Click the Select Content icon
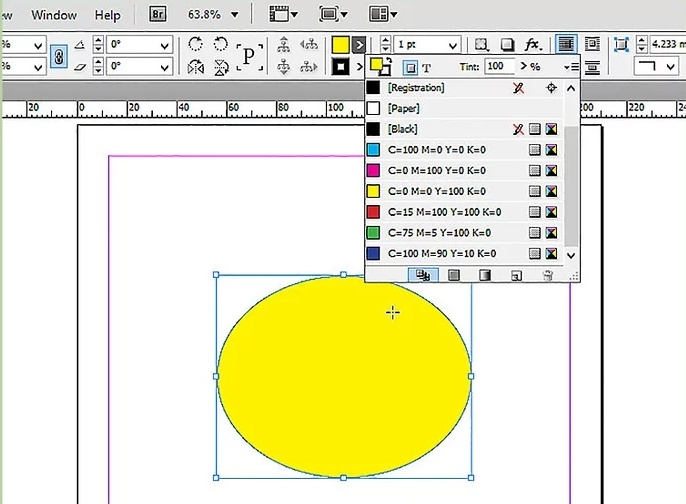The height and width of the screenshot is (504, 686). click(x=284, y=67)
